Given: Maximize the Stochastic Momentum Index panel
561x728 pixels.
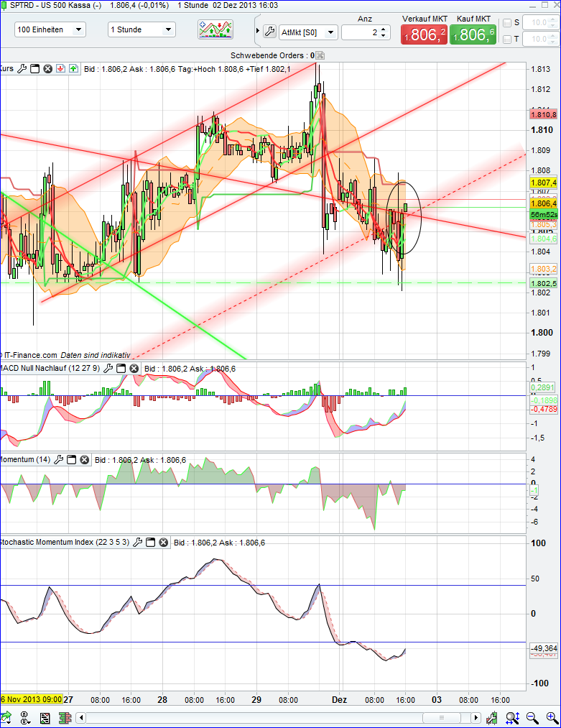Looking at the screenshot, I should pos(150,543).
